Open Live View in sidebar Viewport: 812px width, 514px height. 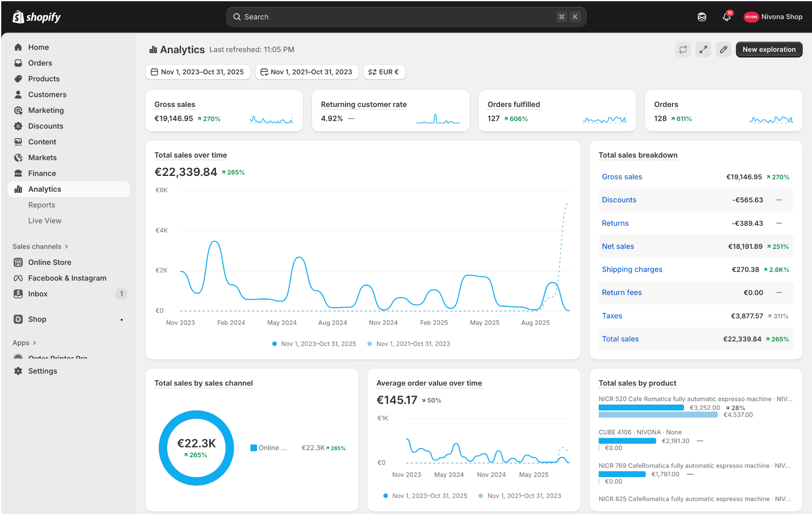click(x=45, y=221)
